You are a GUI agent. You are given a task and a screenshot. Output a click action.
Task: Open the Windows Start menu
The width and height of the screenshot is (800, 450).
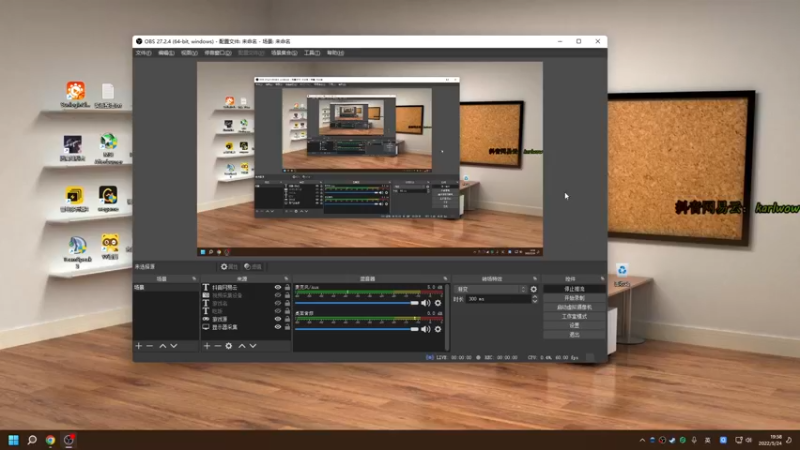[x=13, y=440]
